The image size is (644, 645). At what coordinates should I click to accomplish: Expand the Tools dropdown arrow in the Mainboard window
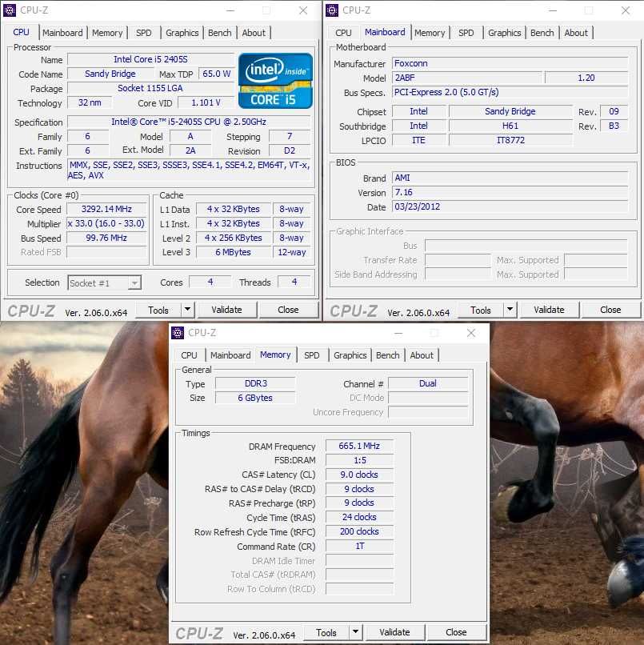click(x=510, y=310)
